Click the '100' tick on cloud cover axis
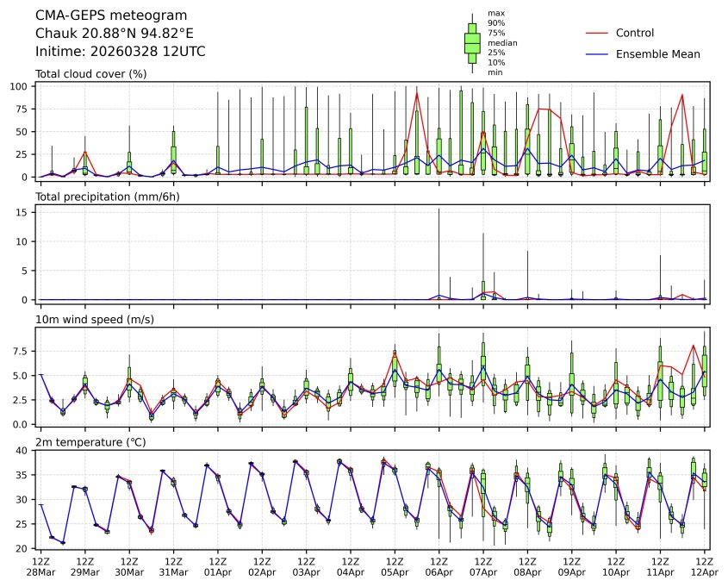The width and height of the screenshot is (728, 587). pyautogui.click(x=23, y=87)
